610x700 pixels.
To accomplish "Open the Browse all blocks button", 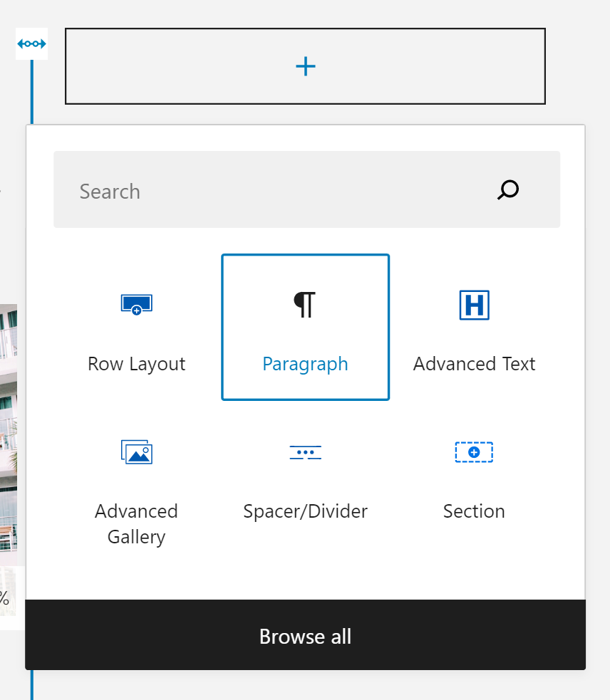I will tap(305, 636).
